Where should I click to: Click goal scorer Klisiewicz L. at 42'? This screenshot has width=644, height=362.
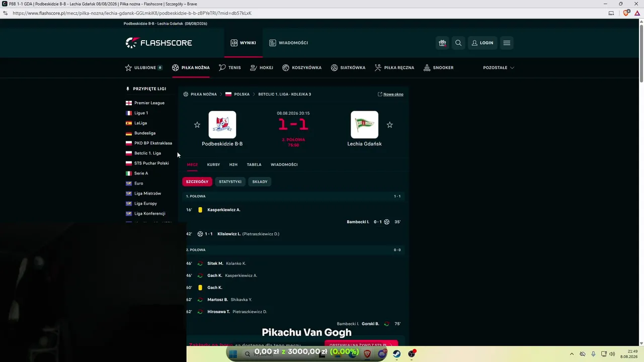click(x=229, y=234)
